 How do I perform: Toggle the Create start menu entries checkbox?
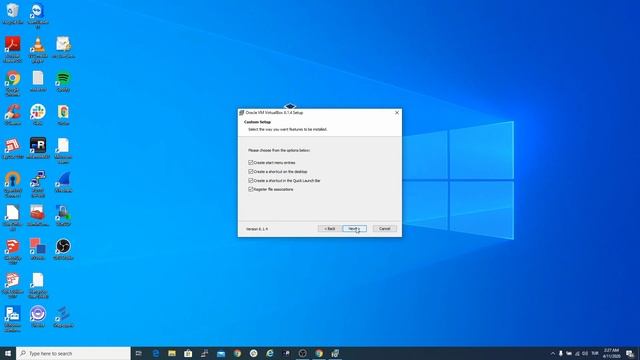point(251,162)
